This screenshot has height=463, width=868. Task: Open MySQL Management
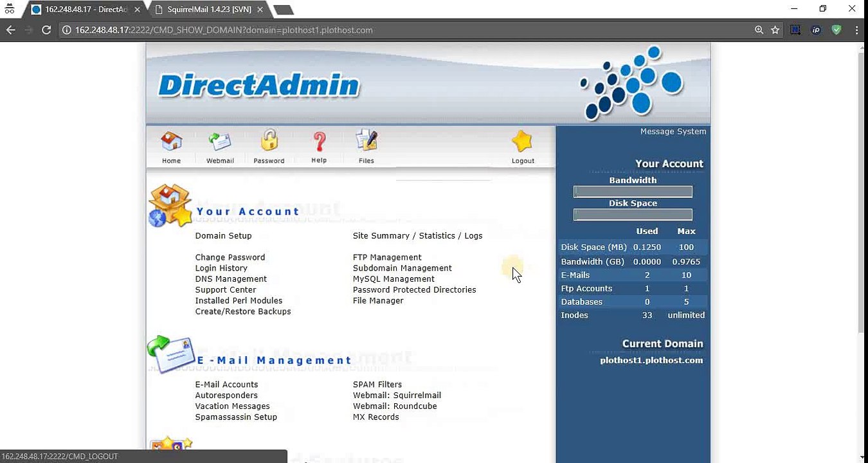coord(393,279)
